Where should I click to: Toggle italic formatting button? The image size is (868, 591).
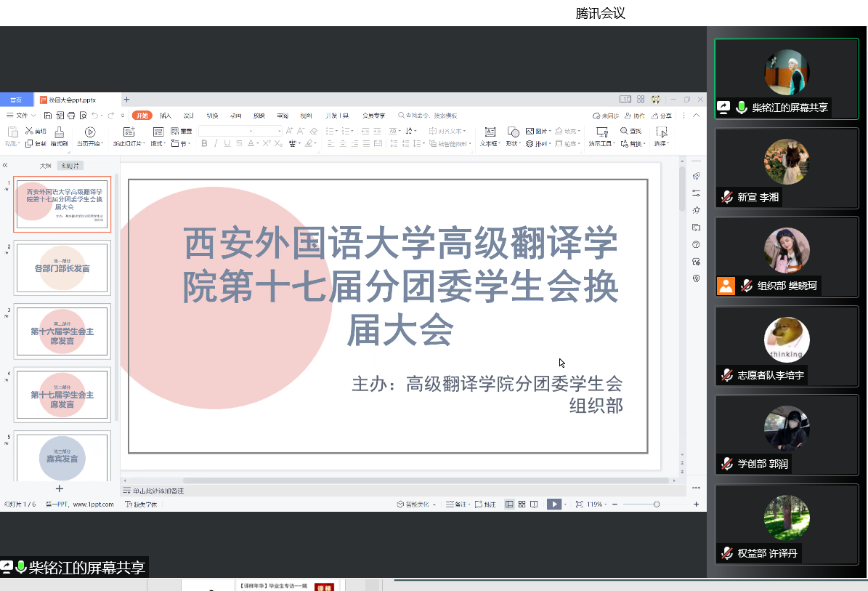point(216,144)
